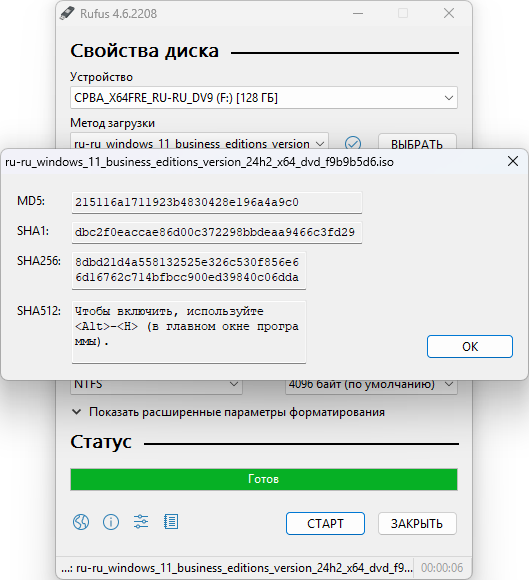Click the SHA1: label

pos(33,231)
